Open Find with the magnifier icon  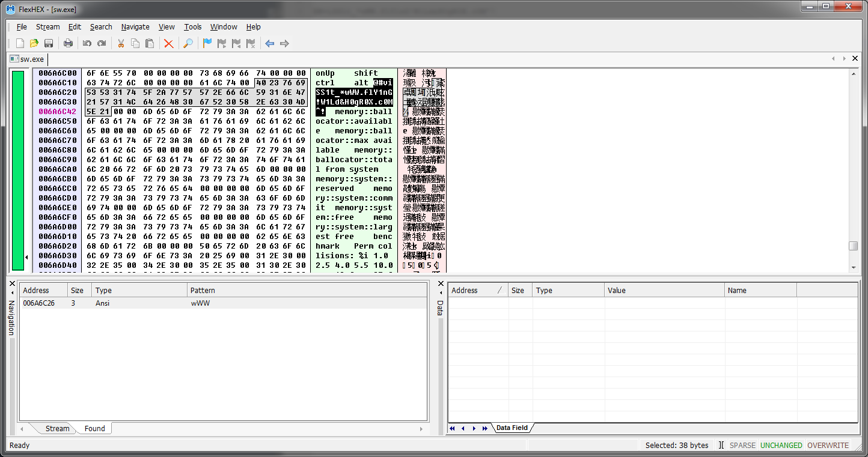[x=188, y=43]
